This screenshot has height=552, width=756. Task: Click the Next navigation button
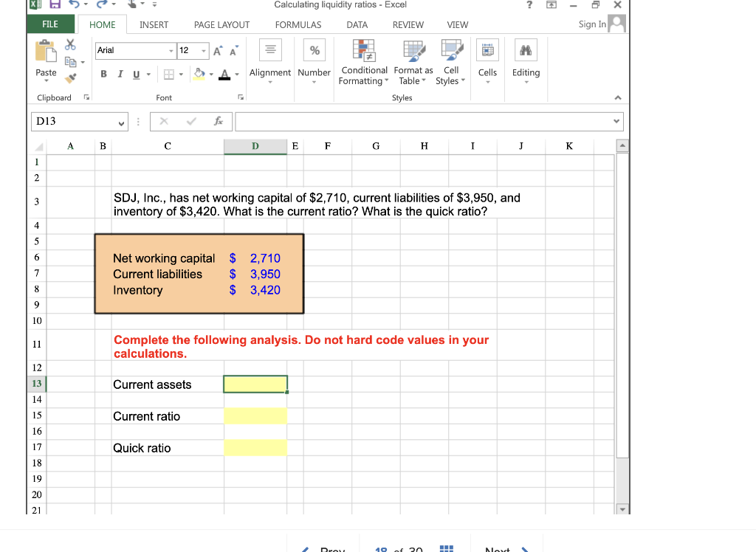pos(506,548)
